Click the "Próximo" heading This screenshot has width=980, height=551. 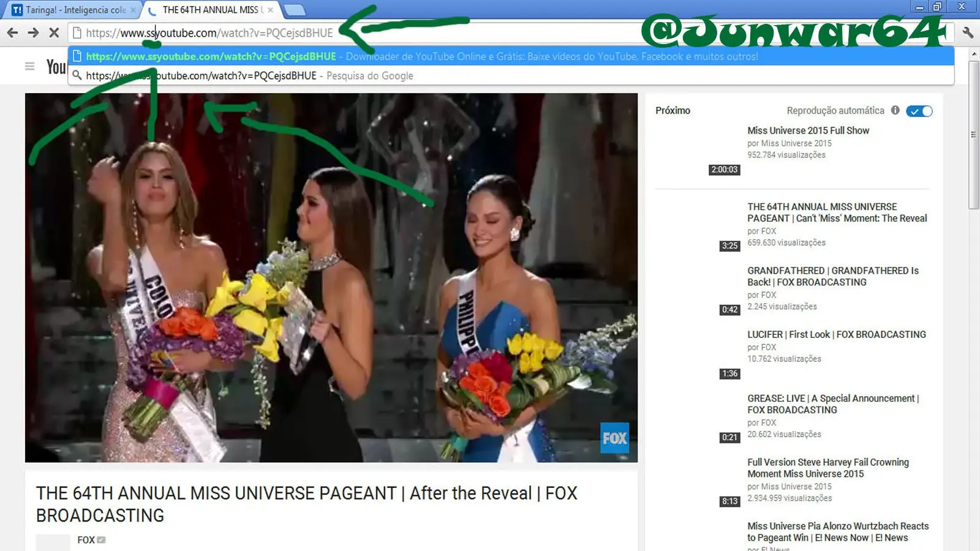(x=673, y=110)
